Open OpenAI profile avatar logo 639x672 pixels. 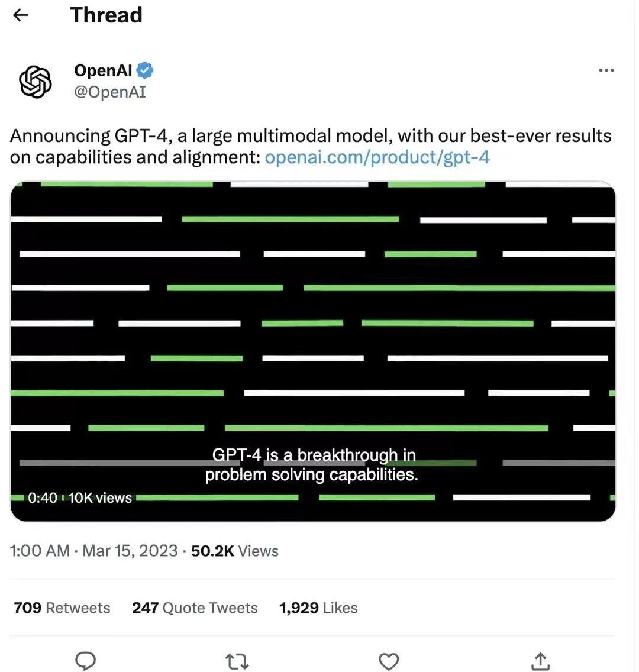click(x=35, y=82)
